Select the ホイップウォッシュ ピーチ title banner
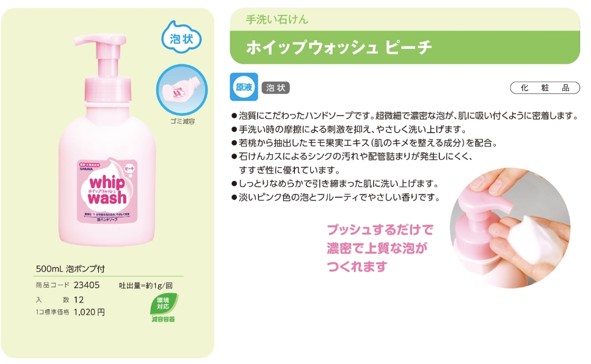This screenshot has height=364, width=591. click(x=405, y=48)
